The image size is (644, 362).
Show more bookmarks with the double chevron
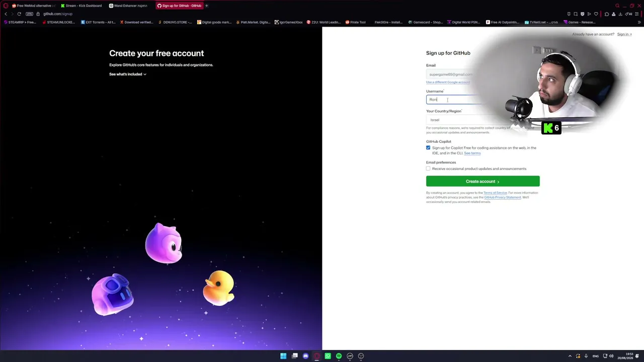(639, 22)
